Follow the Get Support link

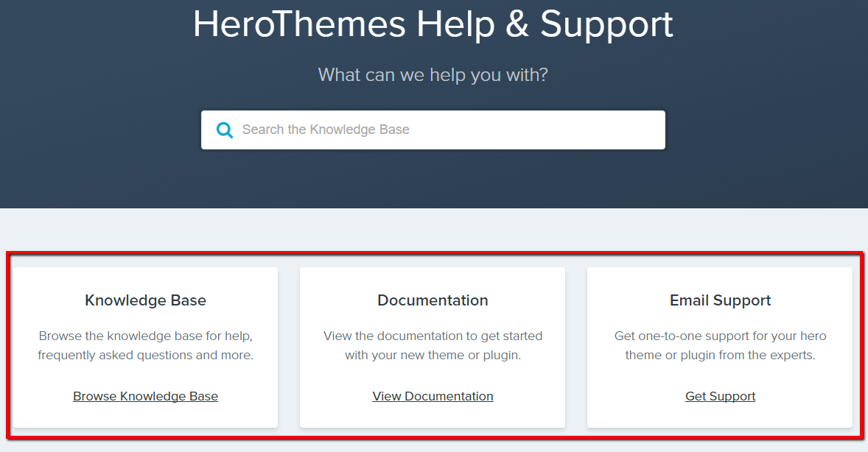point(720,396)
